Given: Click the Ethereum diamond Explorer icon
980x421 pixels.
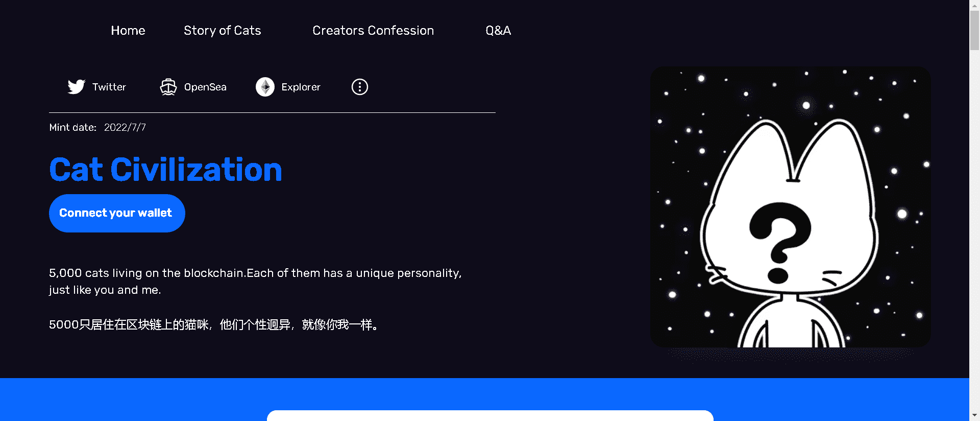Looking at the screenshot, I should point(265,87).
